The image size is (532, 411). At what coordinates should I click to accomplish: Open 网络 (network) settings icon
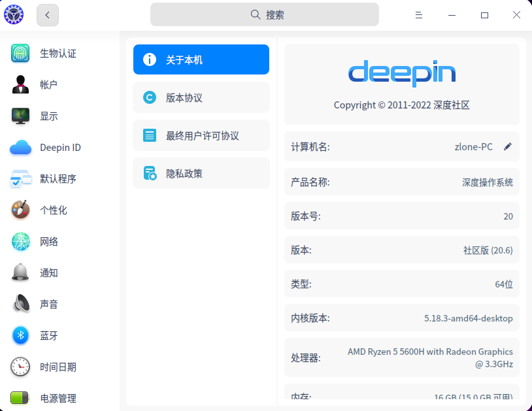click(x=20, y=241)
